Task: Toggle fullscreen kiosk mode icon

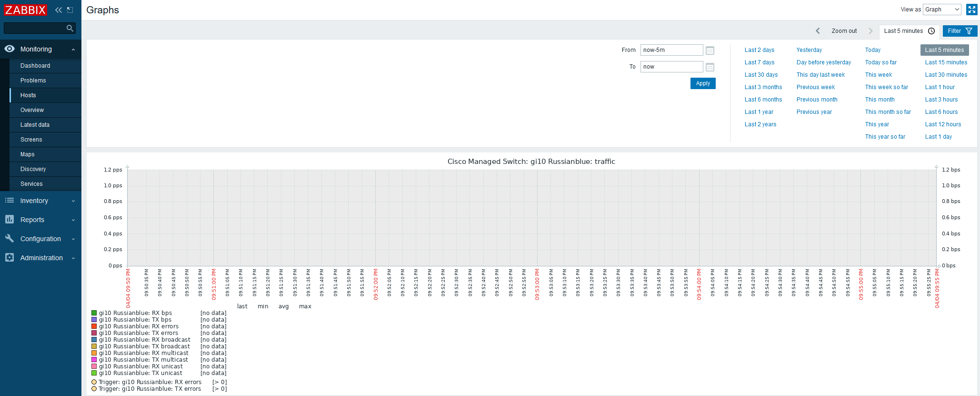Action: click(x=971, y=10)
